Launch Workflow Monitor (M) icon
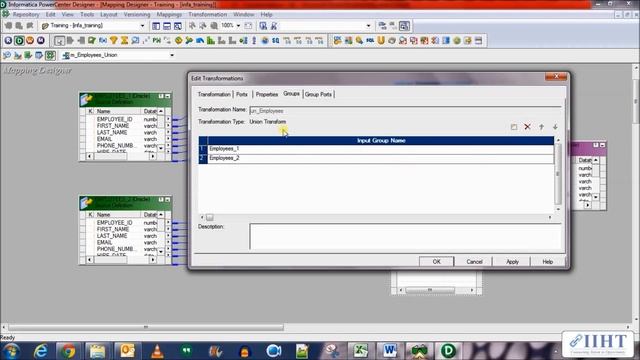Viewport: 640px width, 360px height. [x=41, y=40]
